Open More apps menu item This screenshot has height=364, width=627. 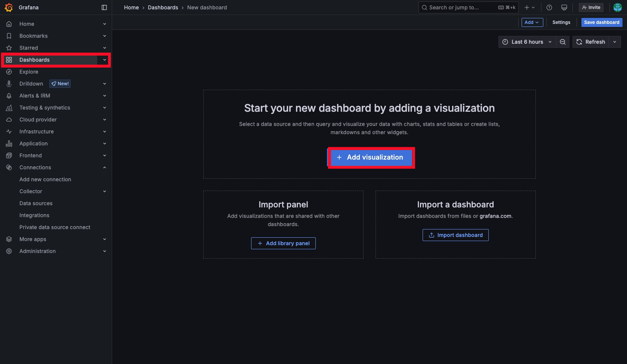coord(33,239)
